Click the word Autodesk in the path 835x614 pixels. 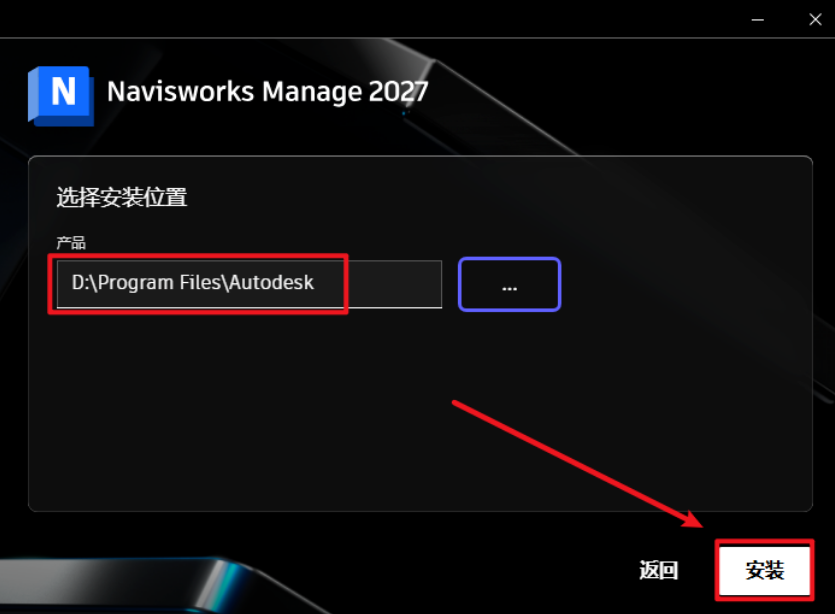(272, 282)
